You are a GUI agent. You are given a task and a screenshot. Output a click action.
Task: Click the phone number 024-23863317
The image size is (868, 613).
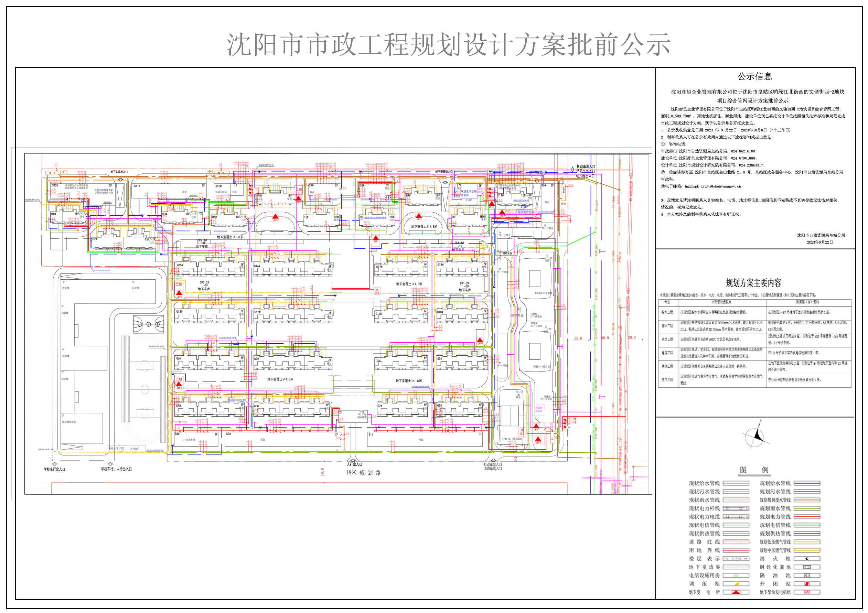tap(752, 165)
